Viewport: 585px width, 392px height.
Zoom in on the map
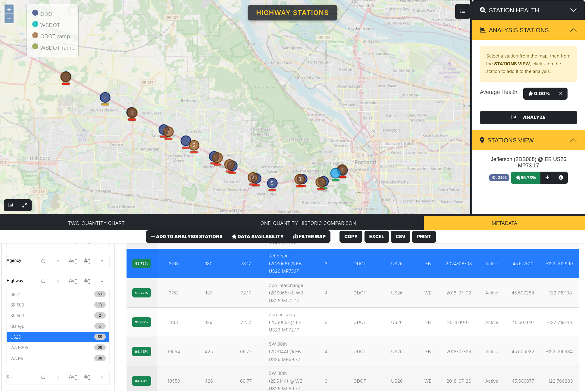click(x=9, y=9)
